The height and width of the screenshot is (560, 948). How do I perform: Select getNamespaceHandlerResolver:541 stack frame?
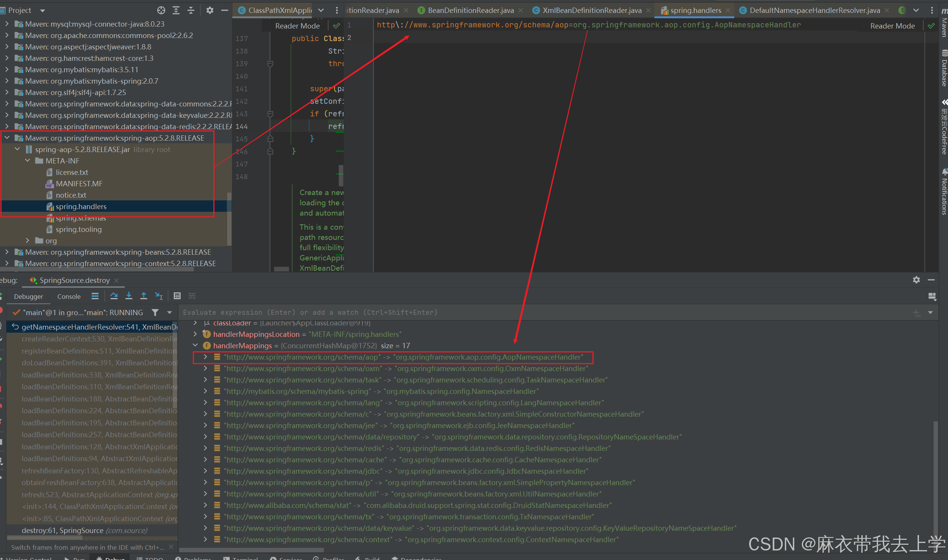pyautogui.click(x=92, y=327)
